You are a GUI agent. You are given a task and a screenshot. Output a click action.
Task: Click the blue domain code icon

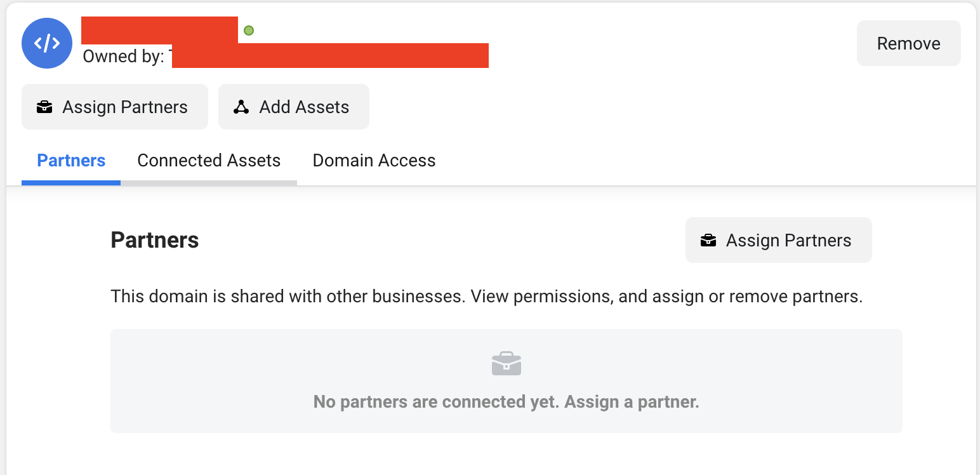click(47, 43)
